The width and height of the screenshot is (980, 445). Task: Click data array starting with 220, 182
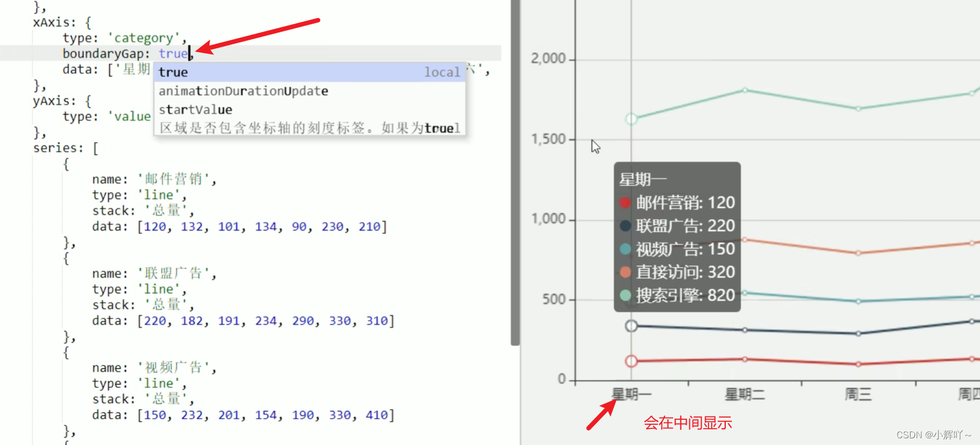pos(266,321)
